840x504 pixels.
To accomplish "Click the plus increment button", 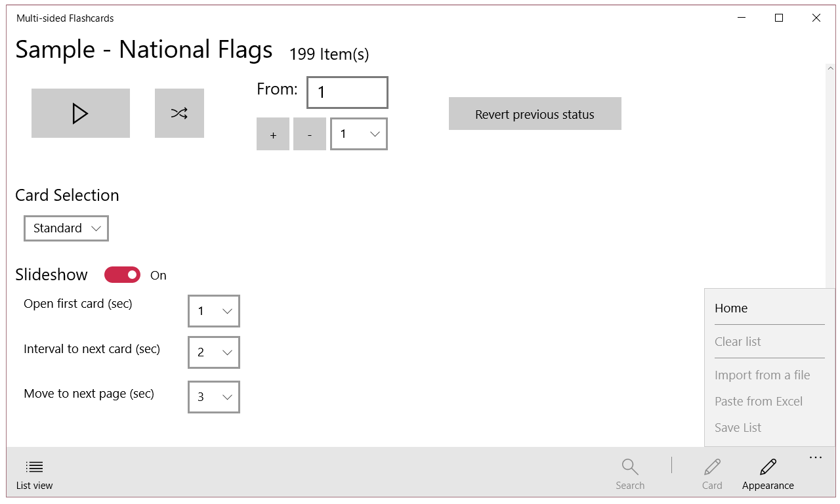I will (273, 135).
